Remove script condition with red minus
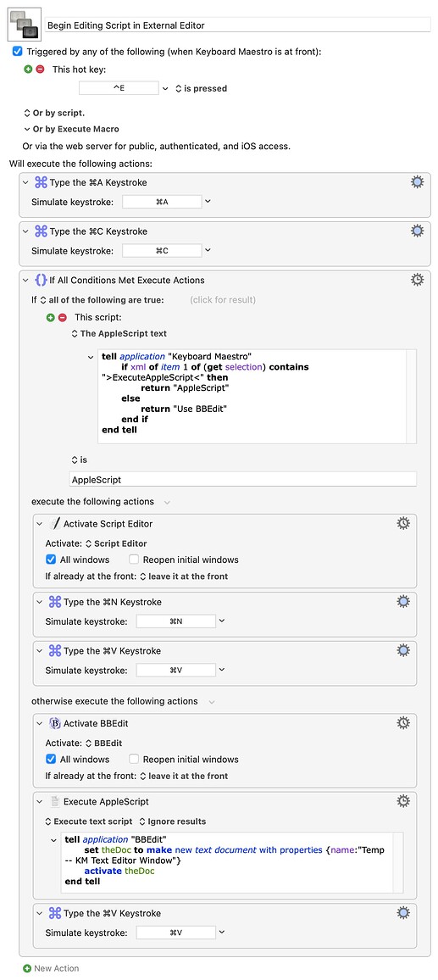Viewport: 438px width, 980px height. pos(63,318)
